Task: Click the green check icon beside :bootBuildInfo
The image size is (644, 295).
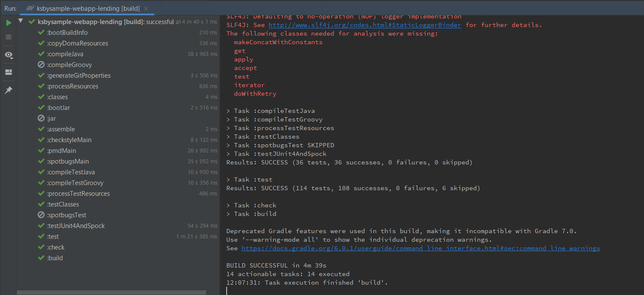Action: tap(41, 32)
